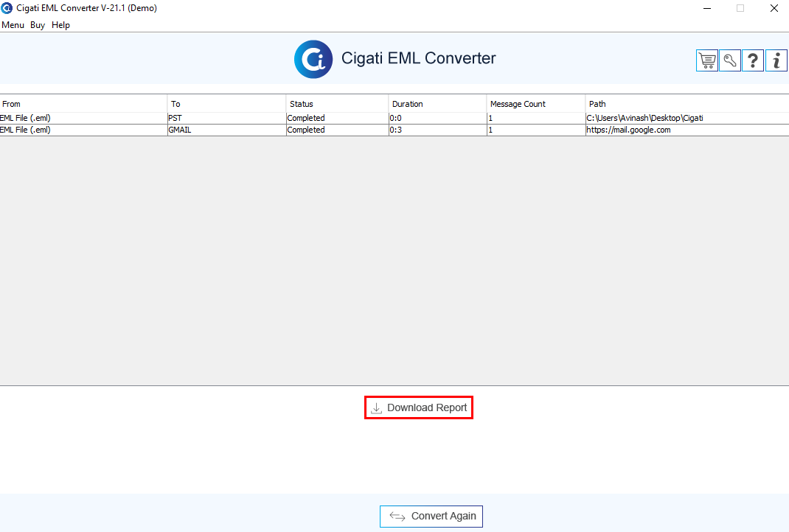Select the Message Count column header

[x=536, y=104]
